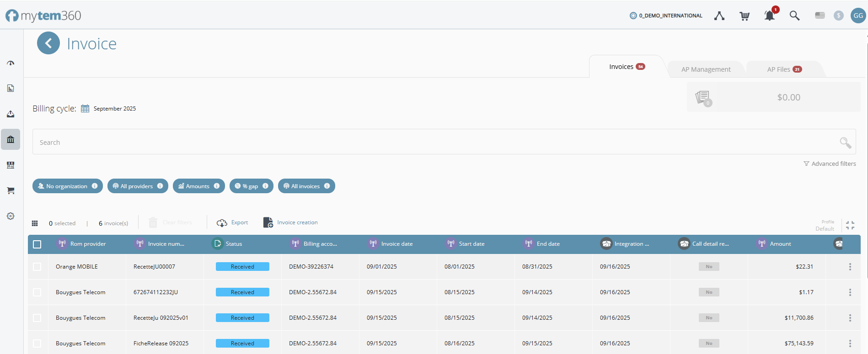
Task: Open notifications bell with red badge
Action: (770, 15)
